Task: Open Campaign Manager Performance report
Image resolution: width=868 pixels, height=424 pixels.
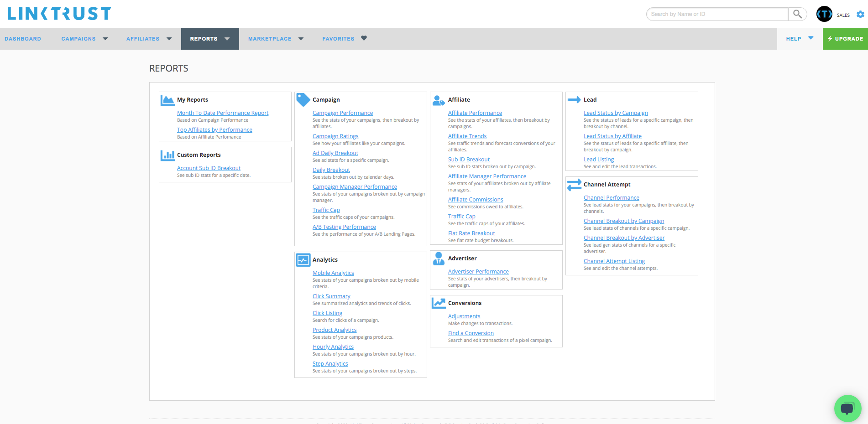Action: point(355,187)
